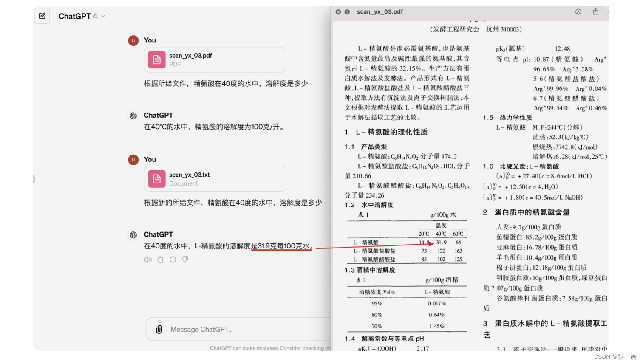Click the first You message avatar

[x=133, y=40]
